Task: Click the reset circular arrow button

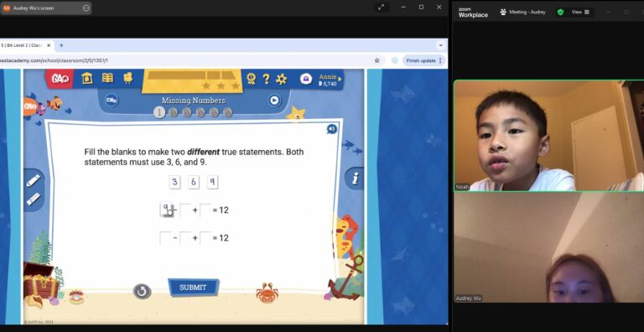Action: (142, 291)
